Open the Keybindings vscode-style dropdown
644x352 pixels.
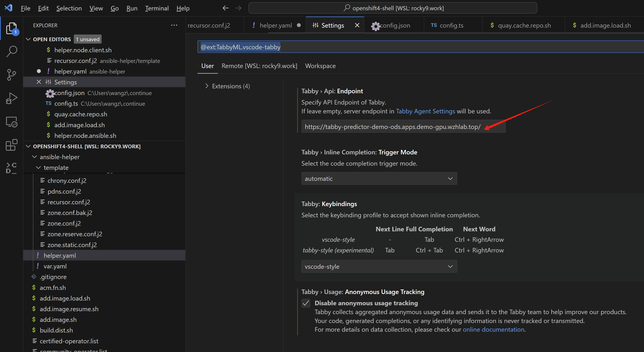[x=379, y=267]
